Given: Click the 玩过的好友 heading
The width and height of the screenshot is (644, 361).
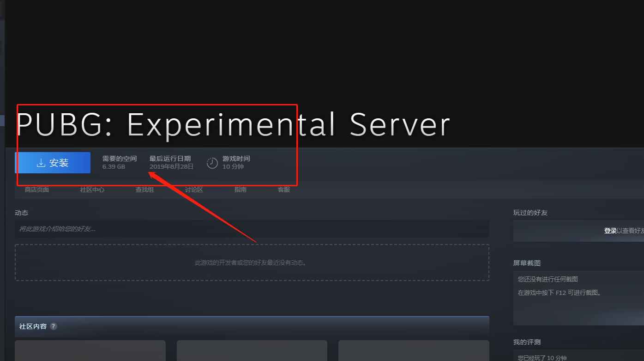Looking at the screenshot, I should click(x=530, y=213).
